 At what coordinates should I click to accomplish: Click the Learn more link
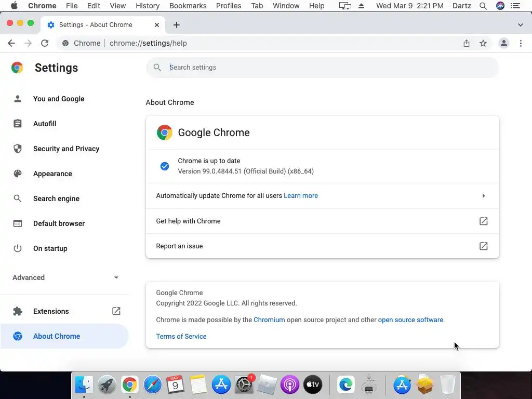[301, 196]
